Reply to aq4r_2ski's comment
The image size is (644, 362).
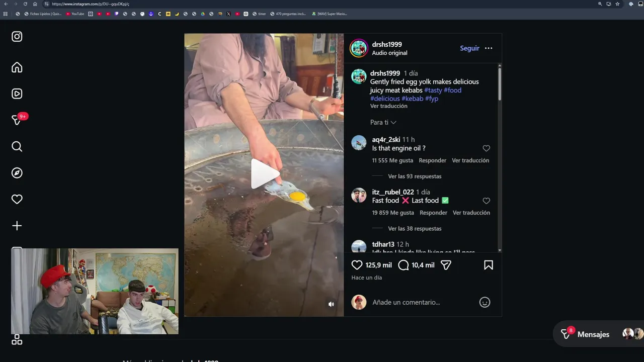pos(433,160)
